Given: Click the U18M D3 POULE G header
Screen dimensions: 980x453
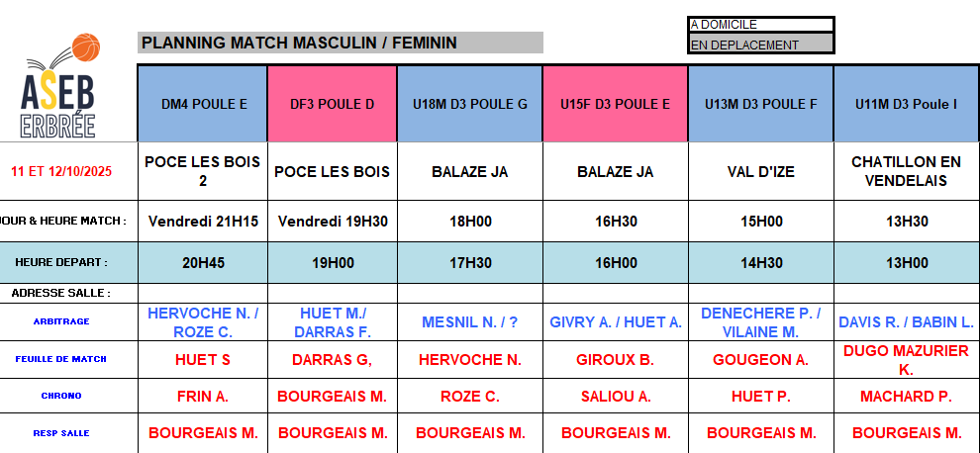Looking at the screenshot, I should coord(469,104).
